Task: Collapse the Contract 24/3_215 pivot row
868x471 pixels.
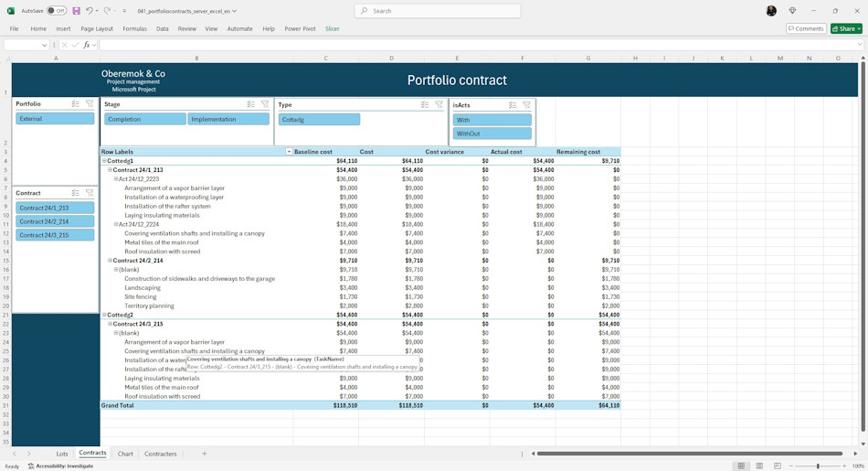Action: [110, 324]
